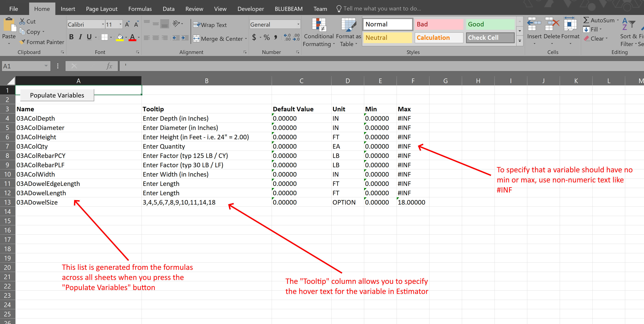
Task: Click the Decrease Indent icon
Action: click(176, 38)
